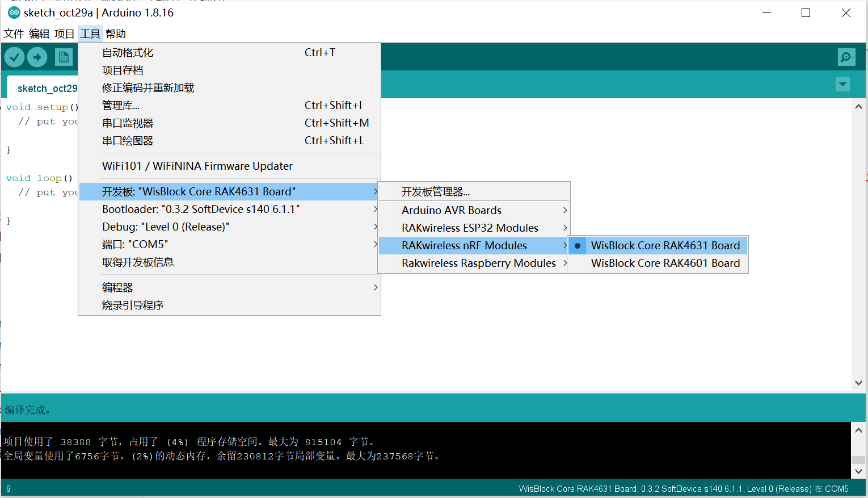Click 取得开发板信息 menu entry
Image resolution: width=868 pixels, height=498 pixels.
point(229,262)
